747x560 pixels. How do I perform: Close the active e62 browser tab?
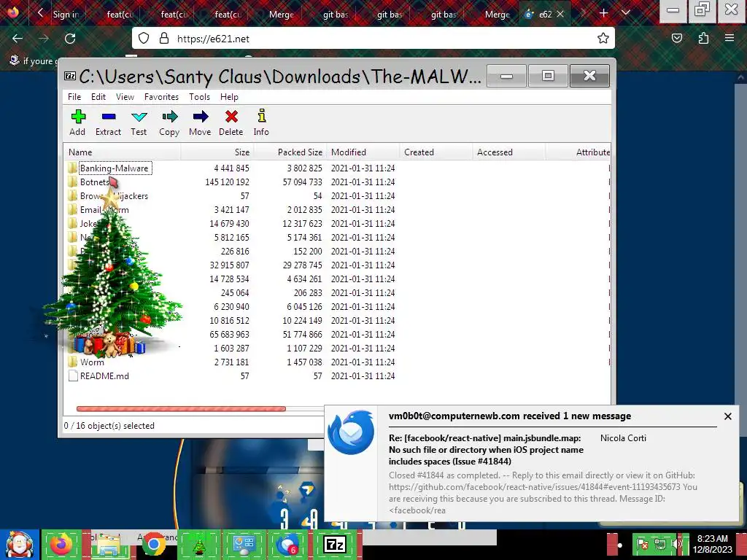560,14
